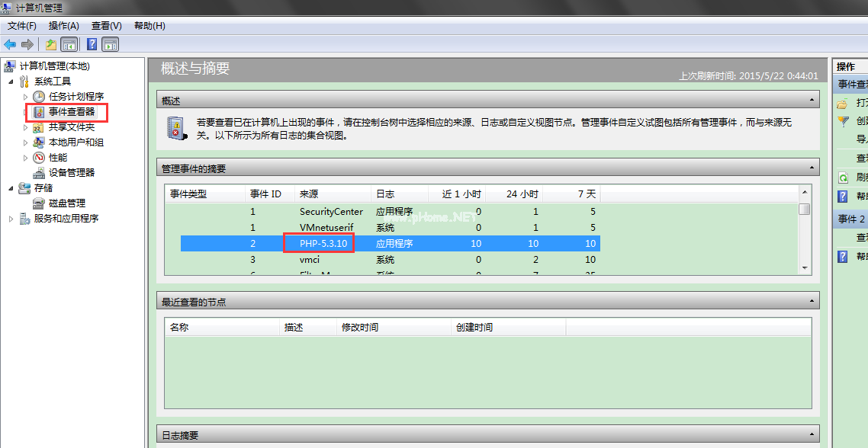Click the Back arrow toolbar icon

coord(10,44)
